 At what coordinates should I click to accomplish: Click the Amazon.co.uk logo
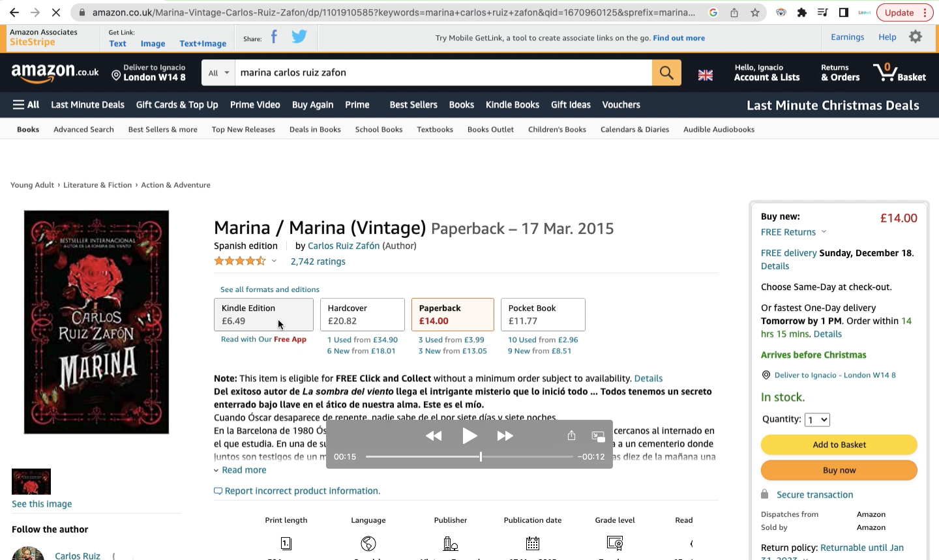pos(55,73)
